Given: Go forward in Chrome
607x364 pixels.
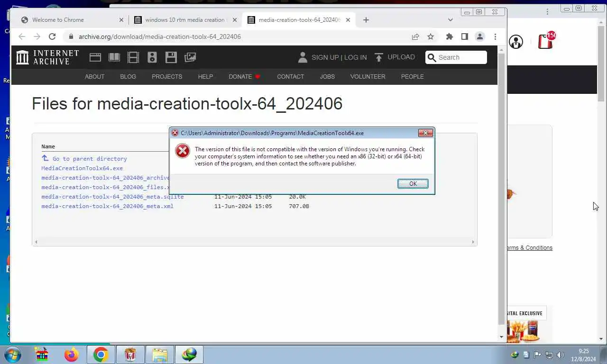Looking at the screenshot, I should pyautogui.click(x=37, y=36).
